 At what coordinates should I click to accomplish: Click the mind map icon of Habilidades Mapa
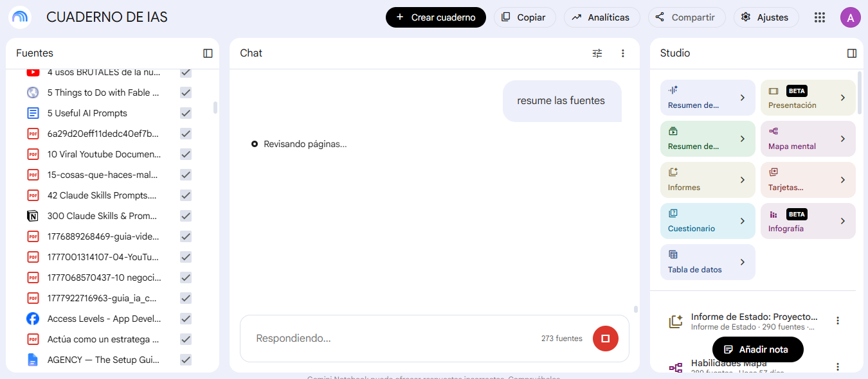coord(675,367)
